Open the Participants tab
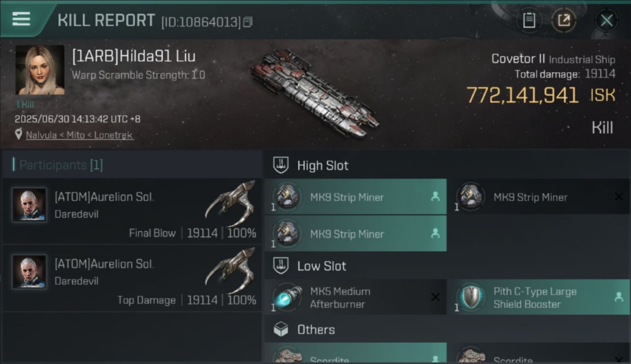 pos(61,165)
